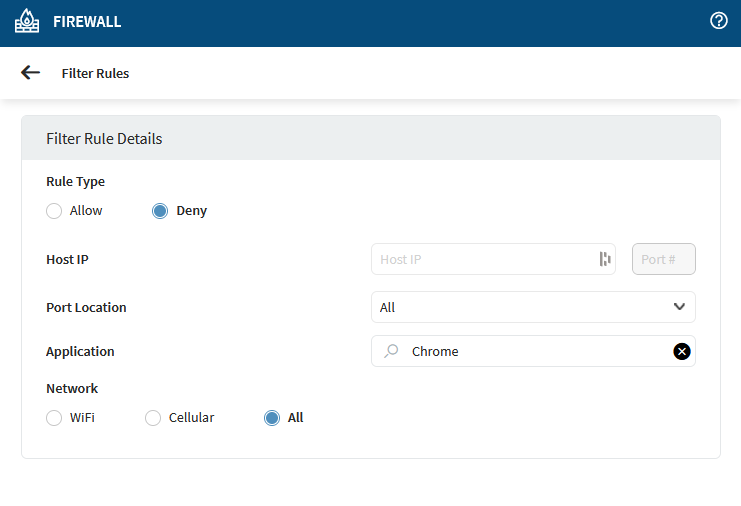
Task: Click the Application search box with Chrome
Action: [x=530, y=351]
